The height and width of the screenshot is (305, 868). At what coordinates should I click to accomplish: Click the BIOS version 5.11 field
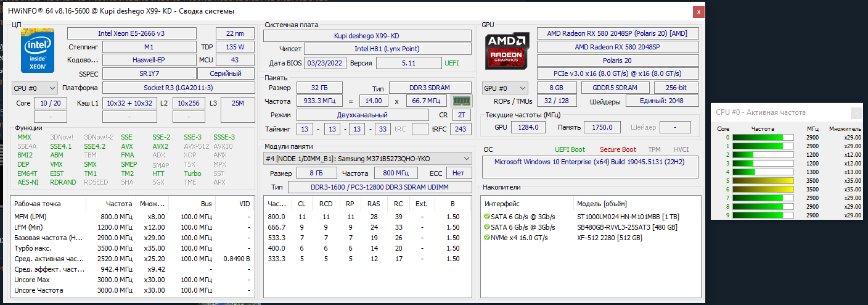point(408,63)
